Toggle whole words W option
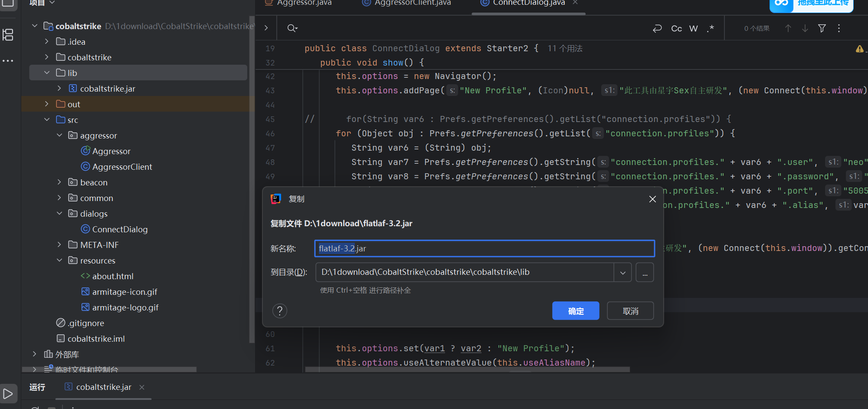868x409 pixels. click(693, 29)
